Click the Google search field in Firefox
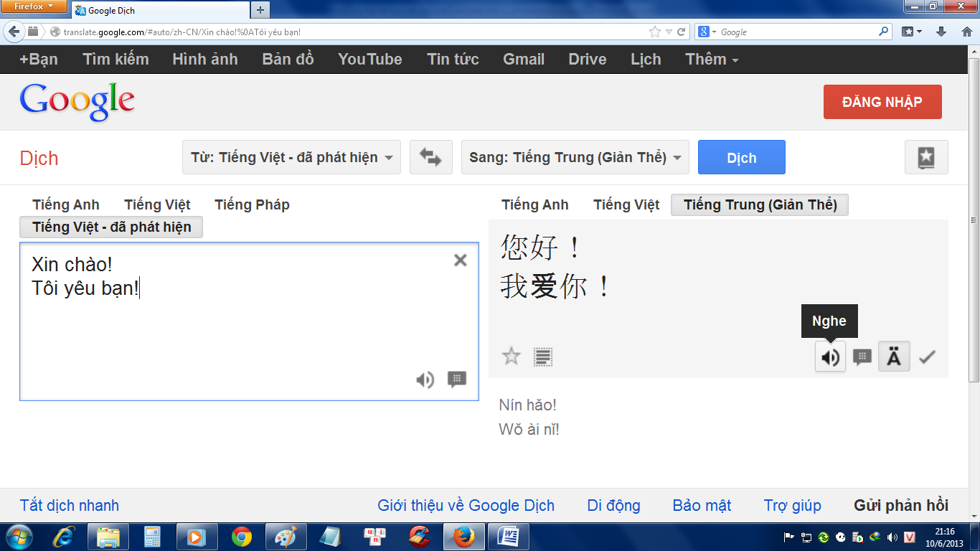Viewport: 980px width, 551px height. coord(796,32)
